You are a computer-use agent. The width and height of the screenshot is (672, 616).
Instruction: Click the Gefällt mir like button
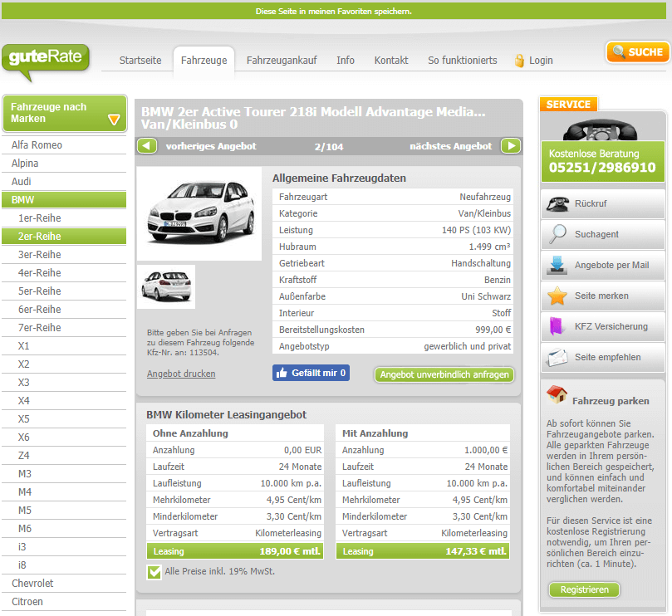(311, 373)
